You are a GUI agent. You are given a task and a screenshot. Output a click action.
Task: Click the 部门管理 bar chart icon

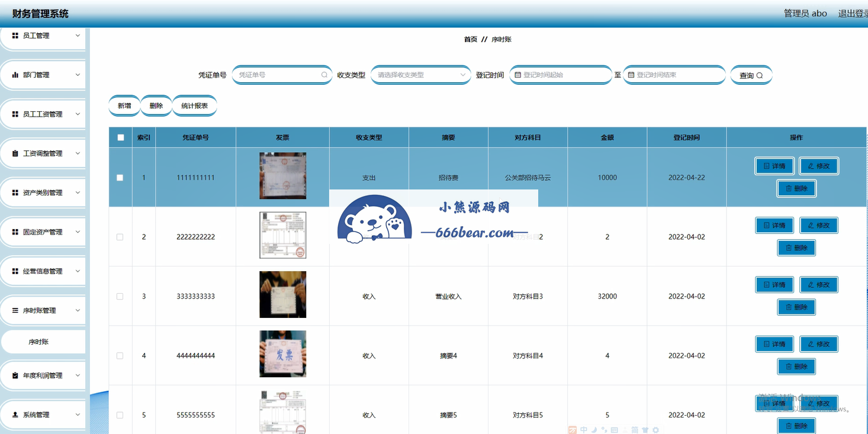tap(15, 75)
